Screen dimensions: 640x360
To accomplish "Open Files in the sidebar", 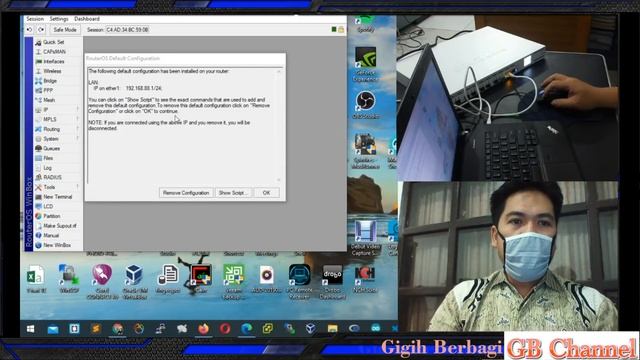I will point(48,158).
